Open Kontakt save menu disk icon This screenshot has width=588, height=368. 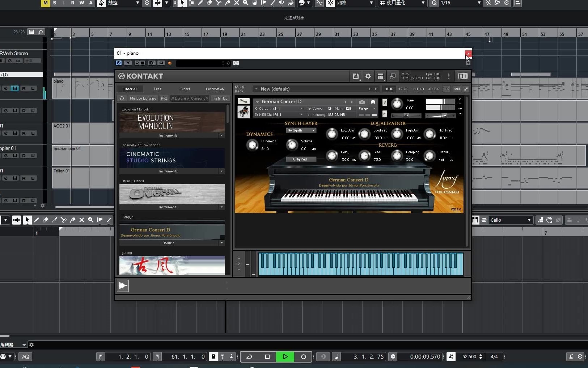(356, 76)
